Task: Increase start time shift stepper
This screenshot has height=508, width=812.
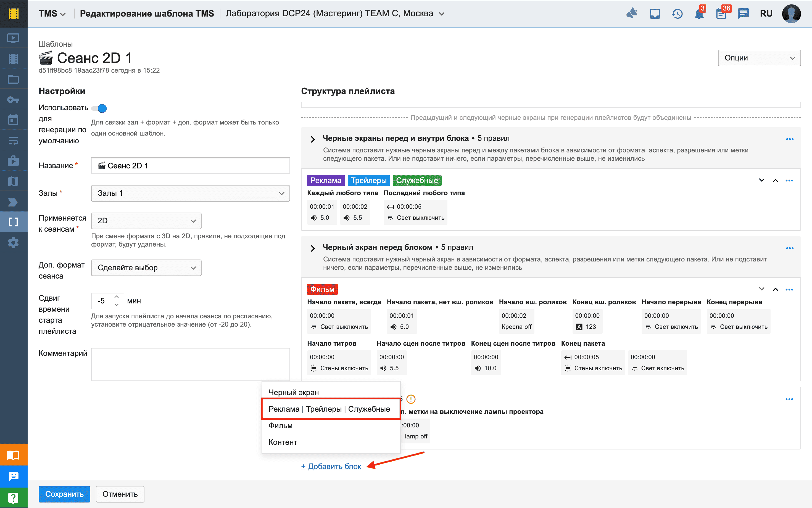Action: (117, 297)
